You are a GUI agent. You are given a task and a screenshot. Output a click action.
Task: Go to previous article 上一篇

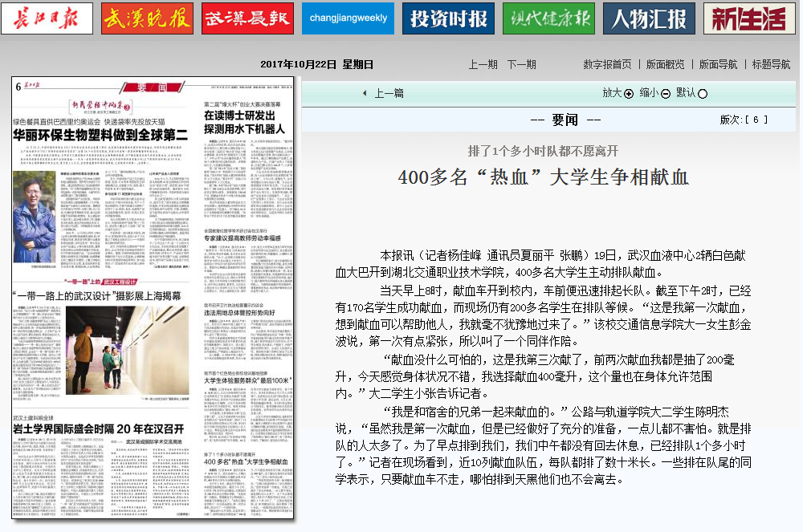point(389,93)
